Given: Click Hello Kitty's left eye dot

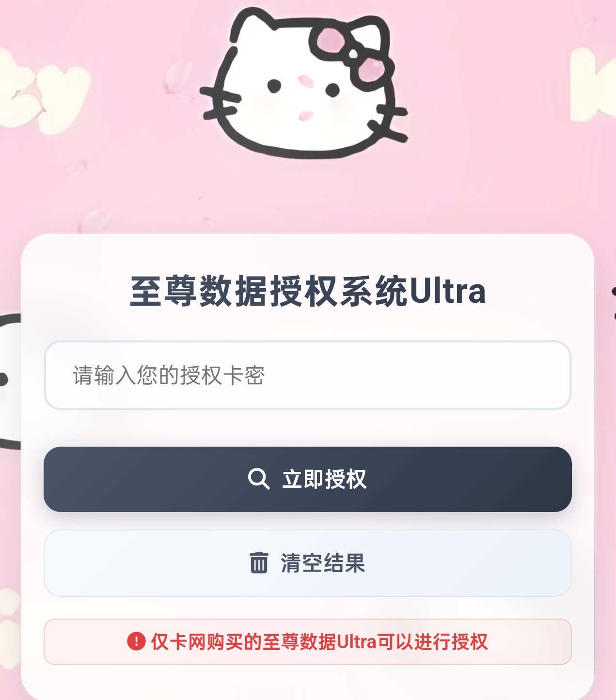Looking at the screenshot, I should [274, 86].
